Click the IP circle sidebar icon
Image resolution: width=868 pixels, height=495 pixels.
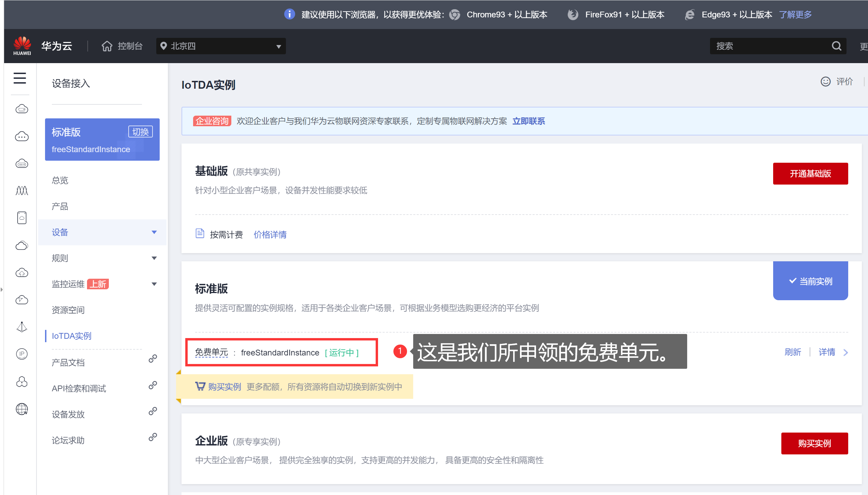(22, 354)
